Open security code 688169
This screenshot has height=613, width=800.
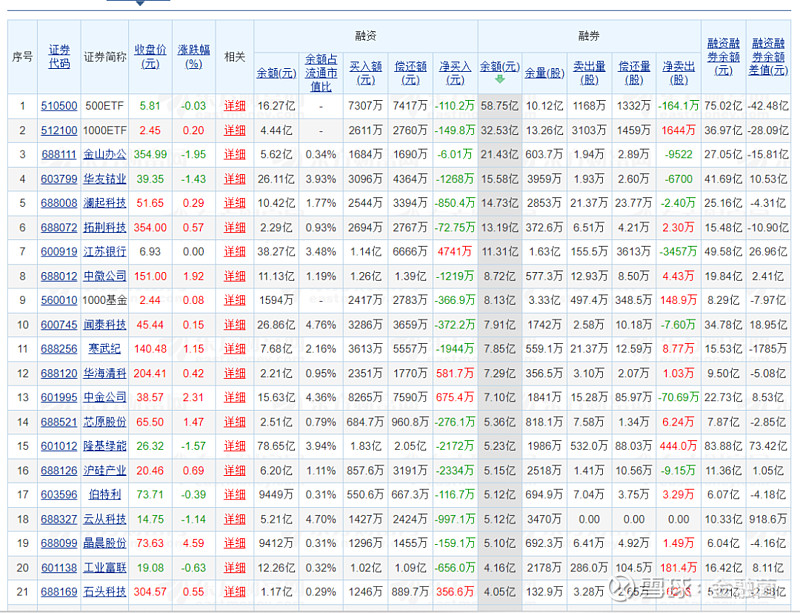tap(59, 592)
